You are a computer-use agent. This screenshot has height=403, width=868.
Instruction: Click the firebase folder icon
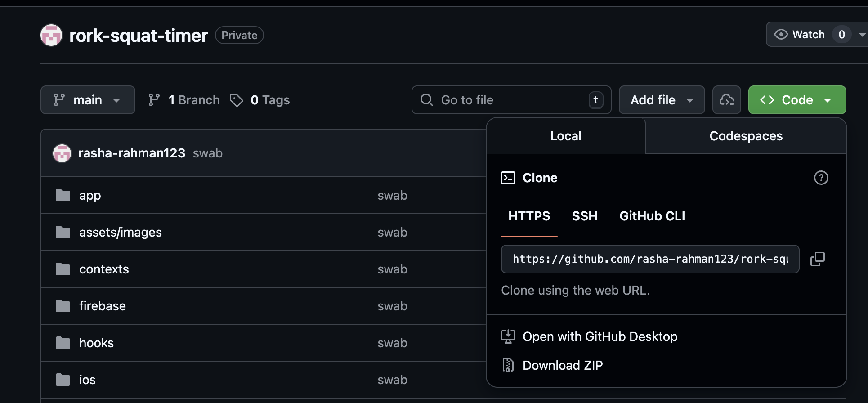point(63,306)
